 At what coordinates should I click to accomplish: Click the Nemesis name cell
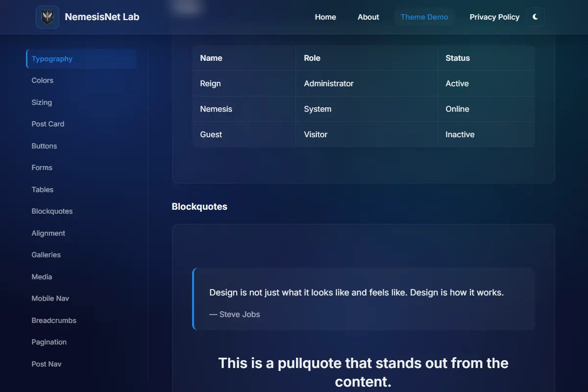[244, 109]
